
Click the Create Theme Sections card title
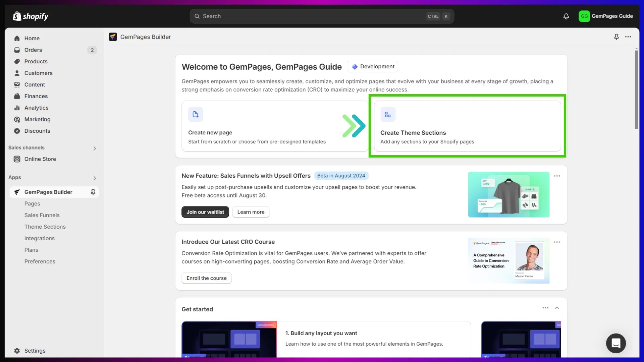[x=413, y=133]
